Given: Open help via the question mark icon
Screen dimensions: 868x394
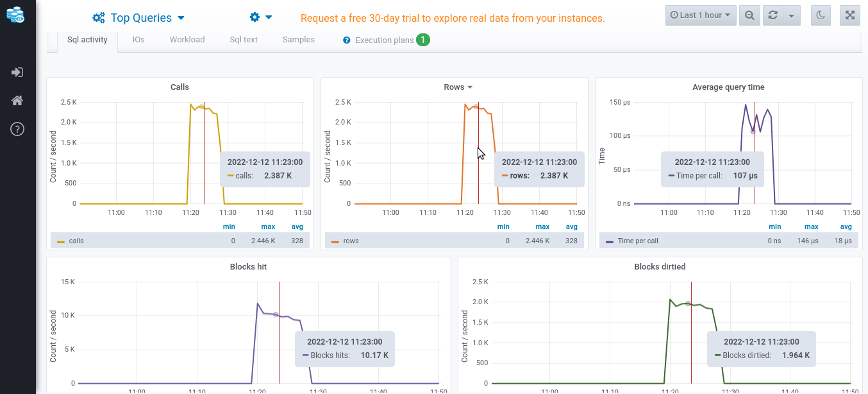Looking at the screenshot, I should tap(17, 129).
